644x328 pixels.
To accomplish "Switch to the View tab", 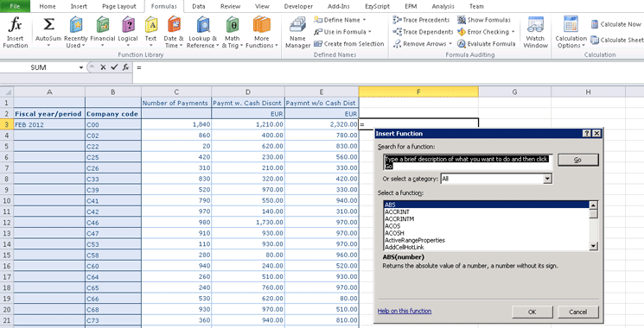I will [262, 6].
